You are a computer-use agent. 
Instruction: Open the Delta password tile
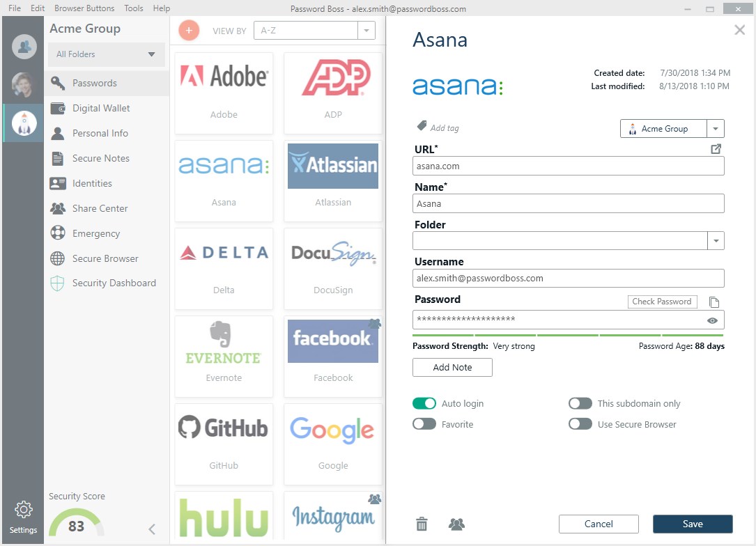(224, 268)
